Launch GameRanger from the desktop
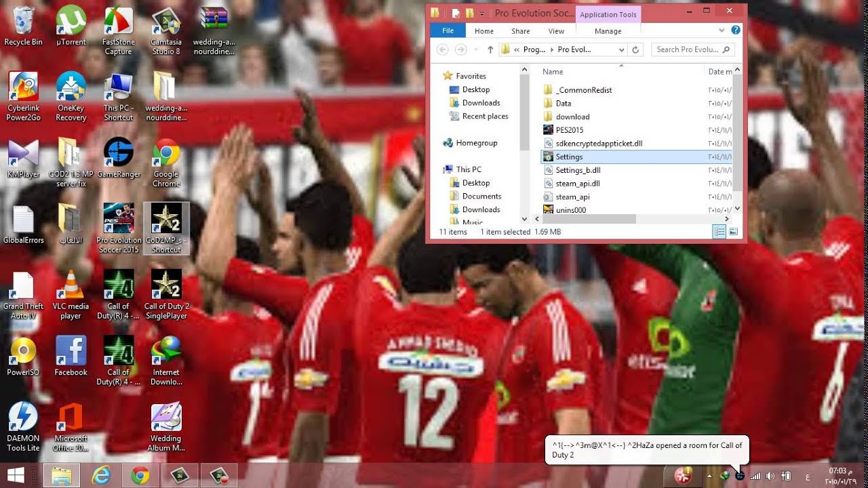 pyautogui.click(x=118, y=158)
